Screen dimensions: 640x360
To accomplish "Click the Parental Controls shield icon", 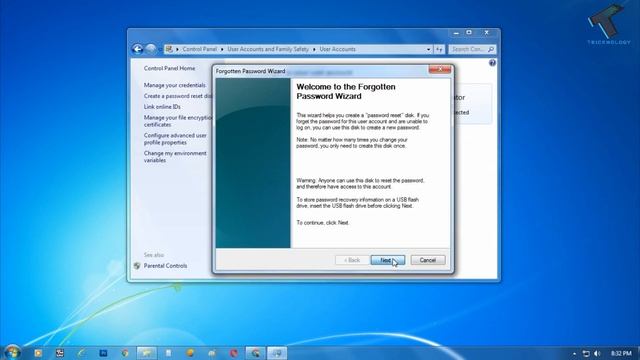I will (137, 266).
